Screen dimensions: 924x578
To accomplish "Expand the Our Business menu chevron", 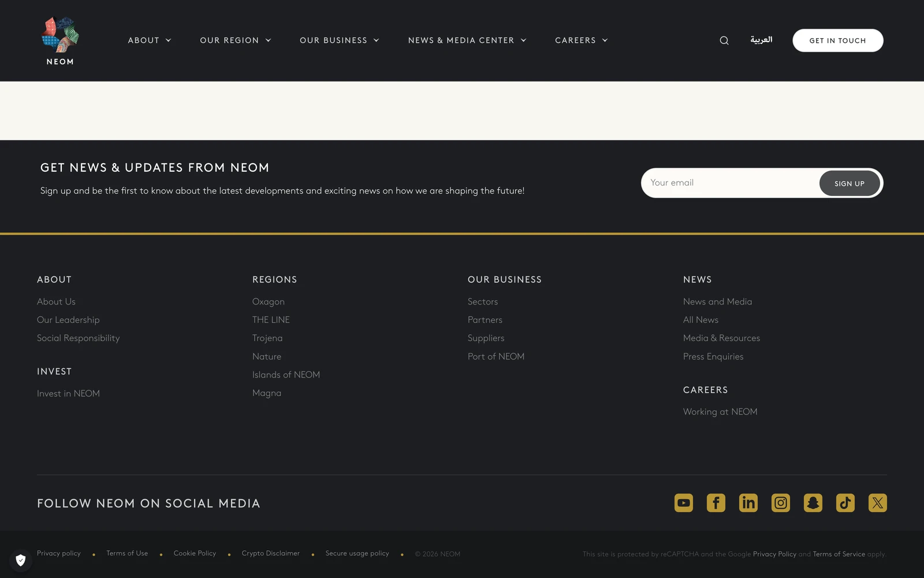I will (377, 40).
